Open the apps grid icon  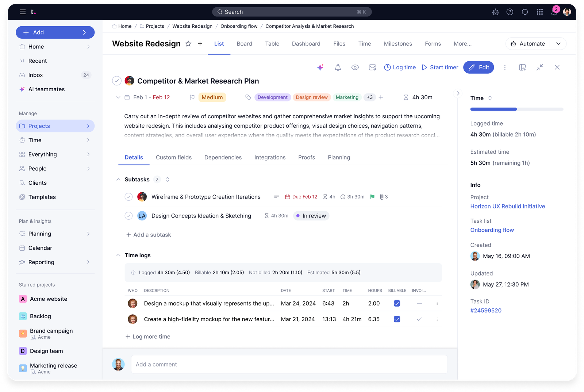540,12
